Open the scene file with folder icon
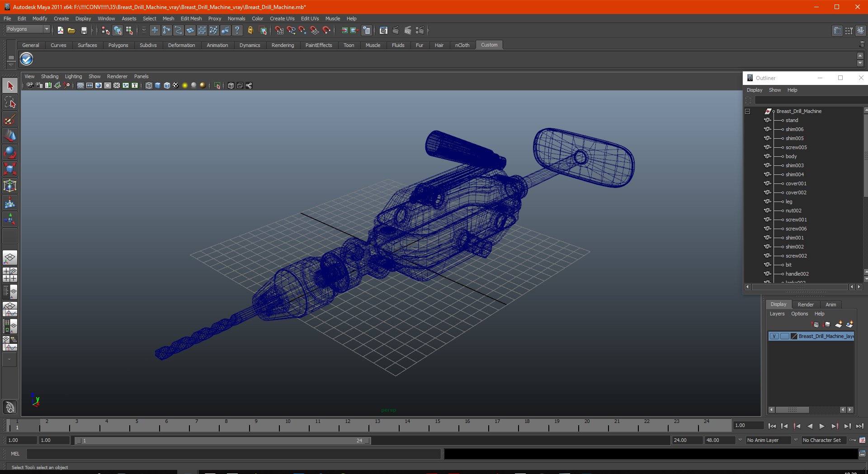Viewport: 868px width, 474px height. pos(71,30)
